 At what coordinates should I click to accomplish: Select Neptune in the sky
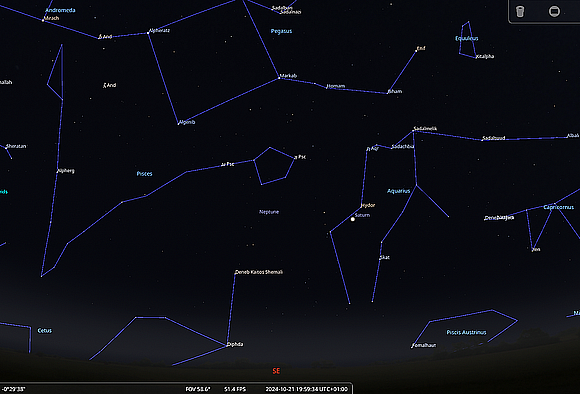pyautogui.click(x=269, y=212)
